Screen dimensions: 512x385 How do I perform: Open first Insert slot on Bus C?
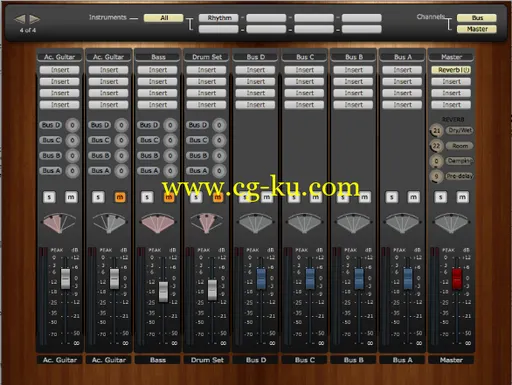point(305,70)
